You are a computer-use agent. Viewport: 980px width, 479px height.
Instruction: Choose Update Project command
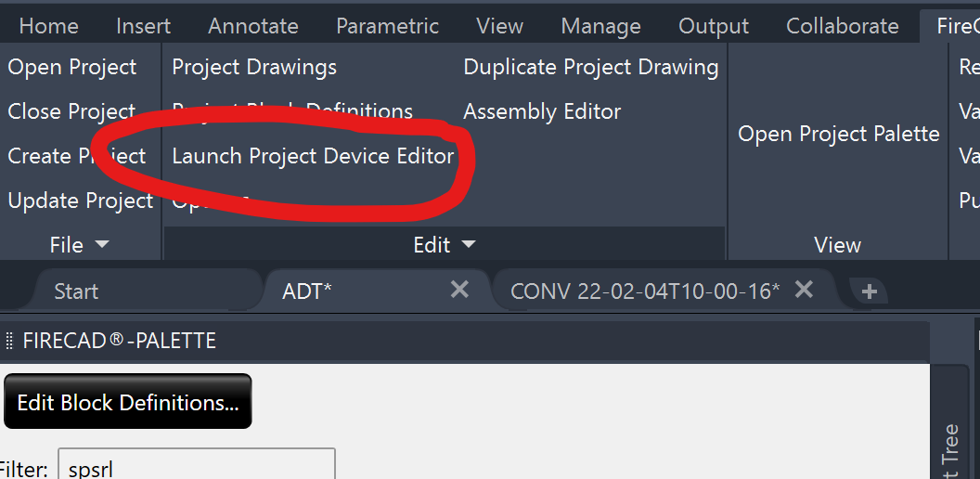tap(81, 201)
